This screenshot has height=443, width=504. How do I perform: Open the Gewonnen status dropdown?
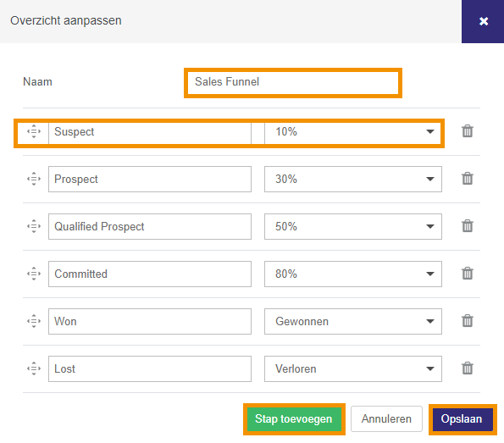click(x=353, y=322)
